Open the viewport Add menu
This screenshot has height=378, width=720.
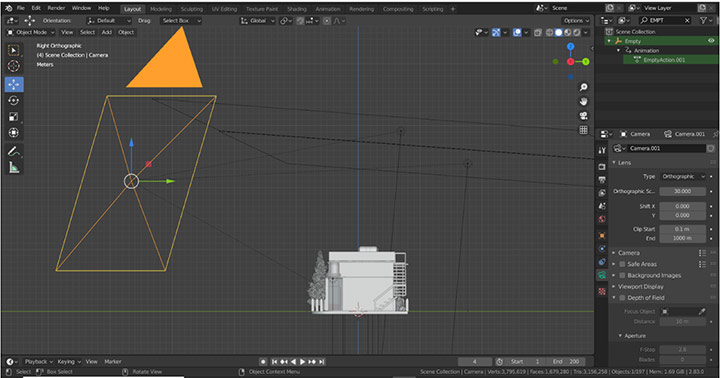[x=107, y=32]
